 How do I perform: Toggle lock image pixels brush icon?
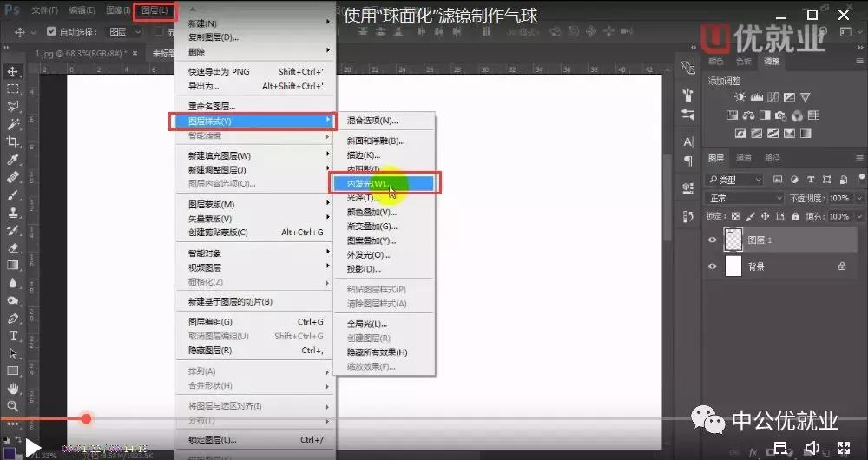coord(750,216)
